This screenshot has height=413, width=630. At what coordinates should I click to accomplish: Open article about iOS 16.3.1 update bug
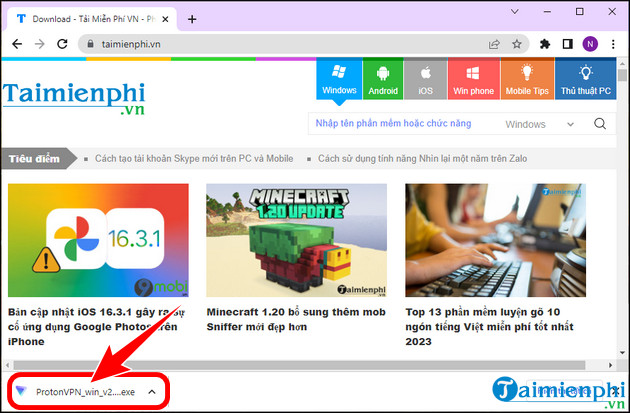(96, 327)
